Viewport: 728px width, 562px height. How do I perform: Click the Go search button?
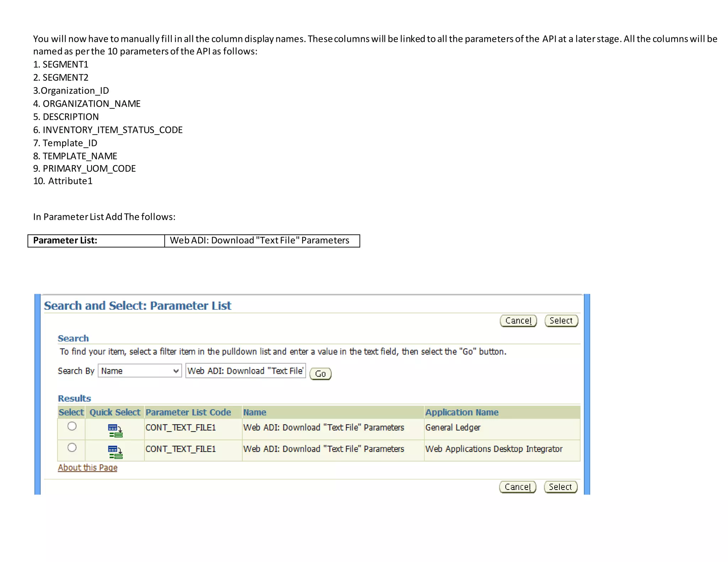click(320, 374)
